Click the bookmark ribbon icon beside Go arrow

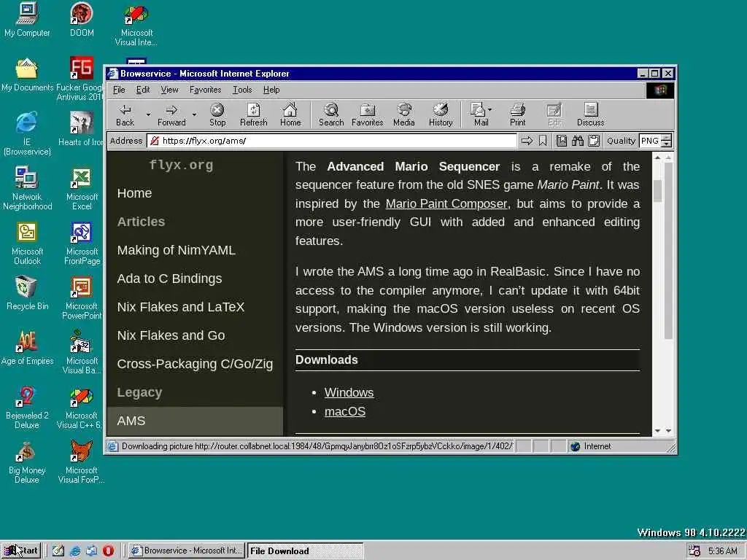(x=543, y=141)
